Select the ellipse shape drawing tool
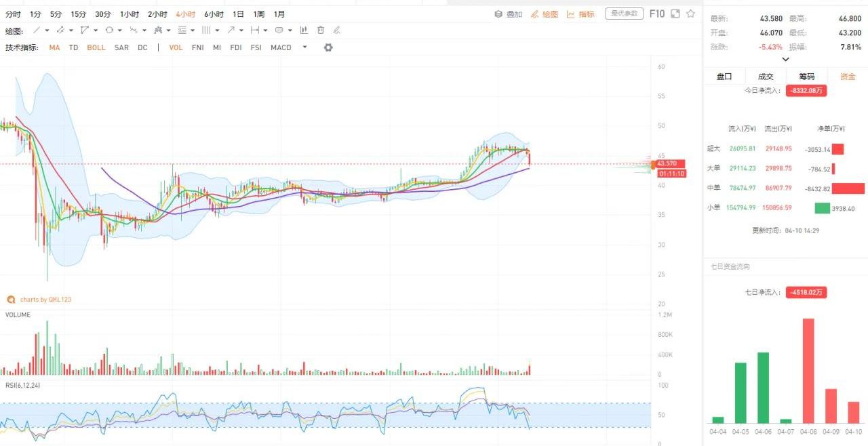The width and height of the screenshot is (868, 446). [108, 31]
